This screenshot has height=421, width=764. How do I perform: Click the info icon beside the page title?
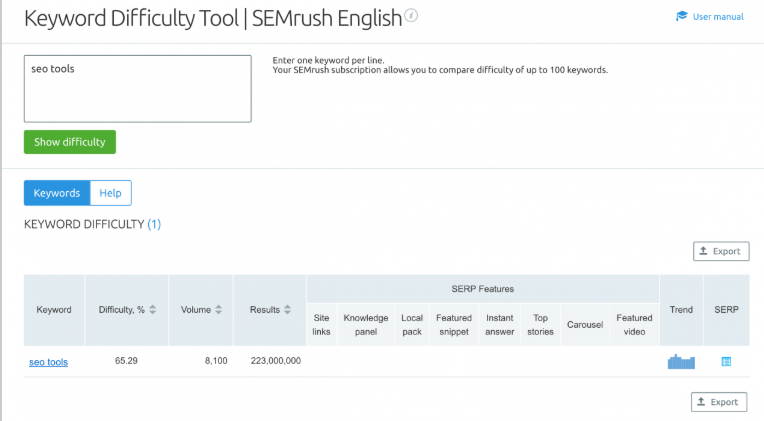point(411,16)
